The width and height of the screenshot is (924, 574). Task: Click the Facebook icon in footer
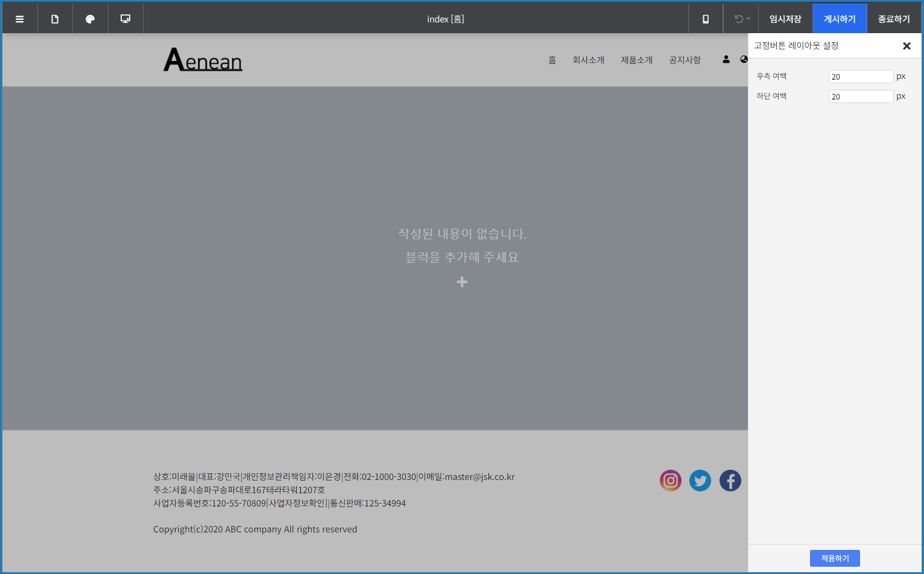(730, 481)
